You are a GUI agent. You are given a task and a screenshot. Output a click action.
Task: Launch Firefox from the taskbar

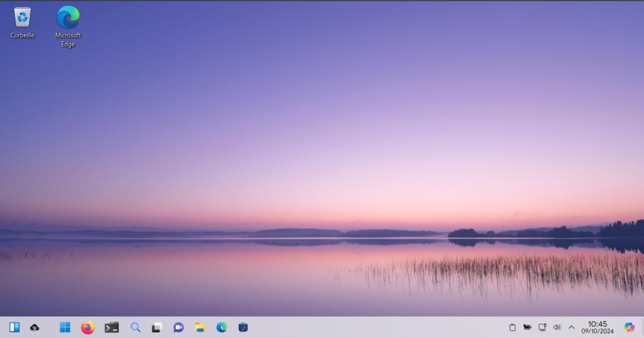coord(87,327)
